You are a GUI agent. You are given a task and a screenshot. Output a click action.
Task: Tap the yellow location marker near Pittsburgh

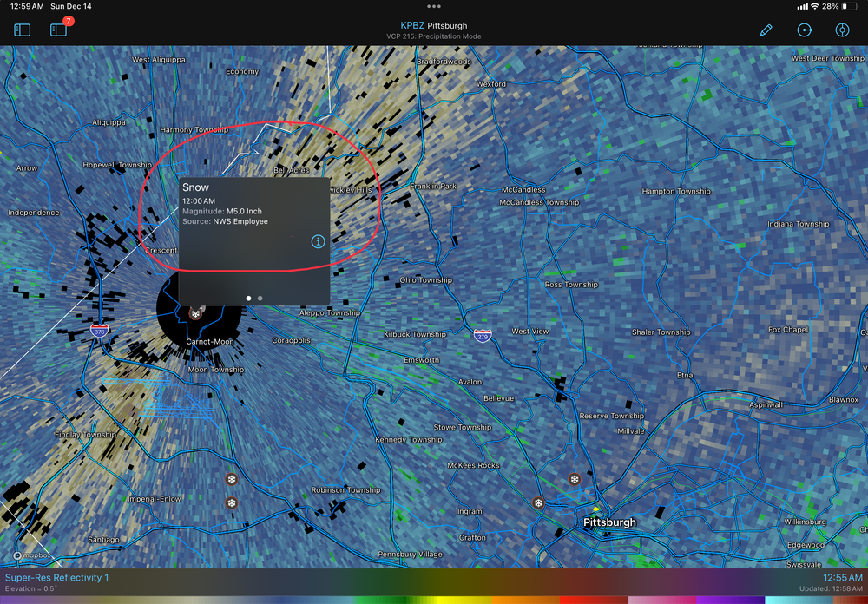(x=595, y=509)
